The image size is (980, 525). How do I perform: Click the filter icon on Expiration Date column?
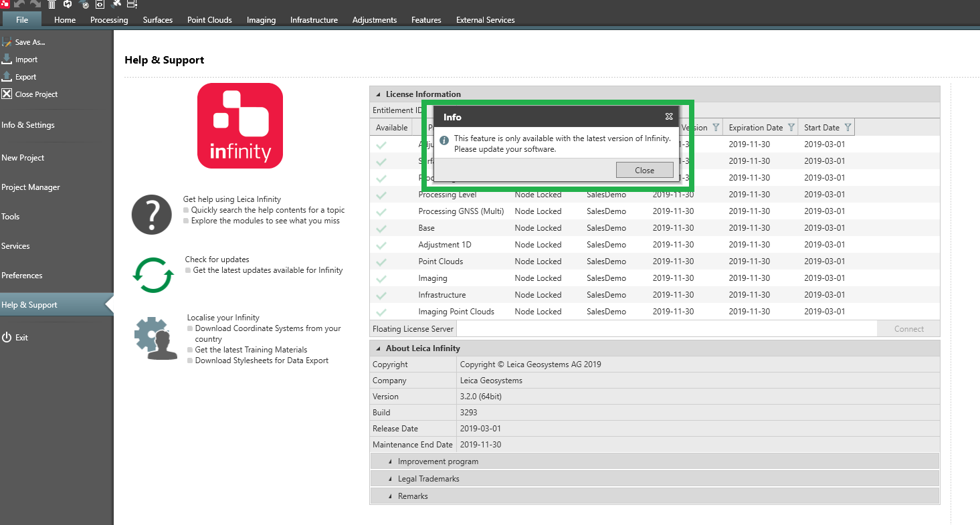(x=791, y=127)
